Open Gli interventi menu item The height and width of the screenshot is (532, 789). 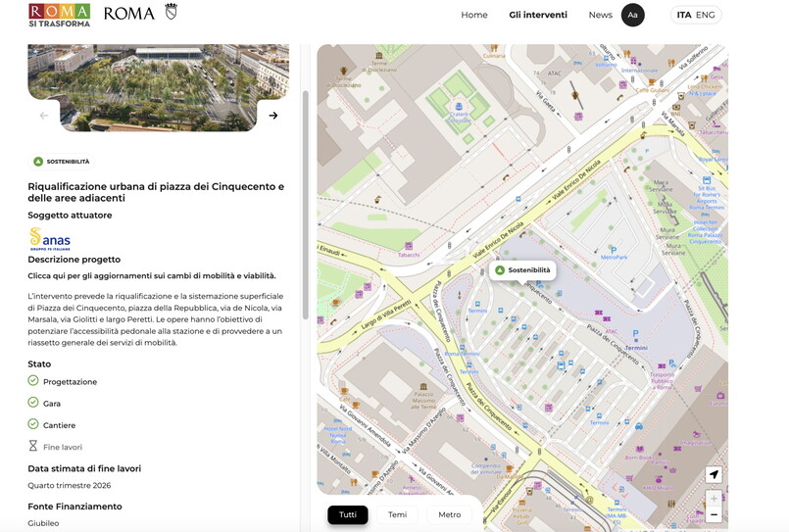538,15
